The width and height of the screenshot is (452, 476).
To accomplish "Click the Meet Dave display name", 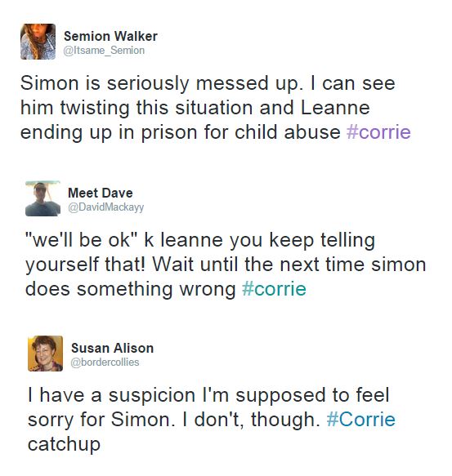I will coord(101,193).
